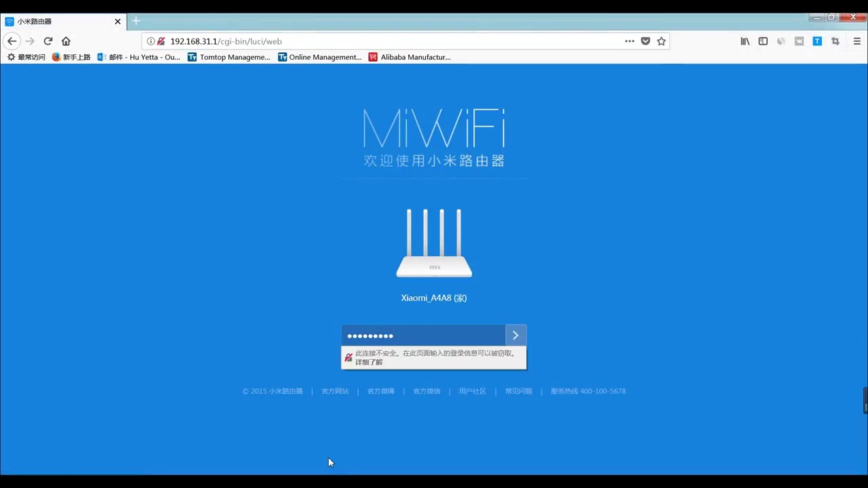Open the blue T extension
Viewport: 868px width, 488px height.
pyautogui.click(x=817, y=41)
